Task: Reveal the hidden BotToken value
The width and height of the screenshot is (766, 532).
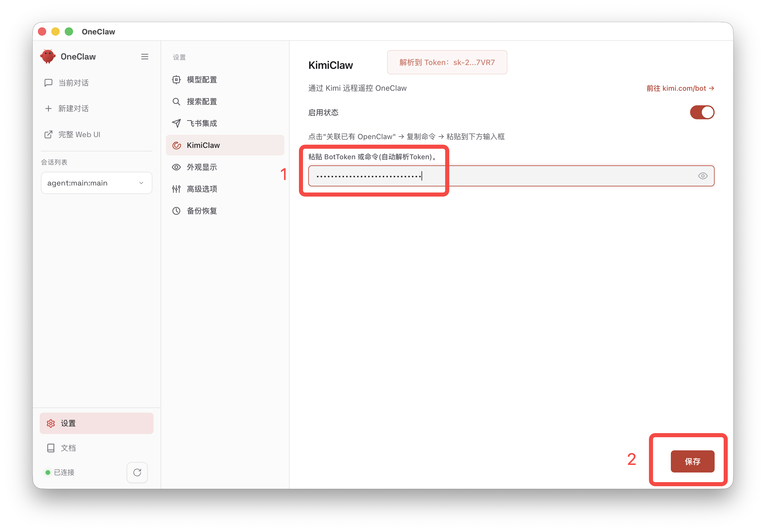Action: (703, 176)
